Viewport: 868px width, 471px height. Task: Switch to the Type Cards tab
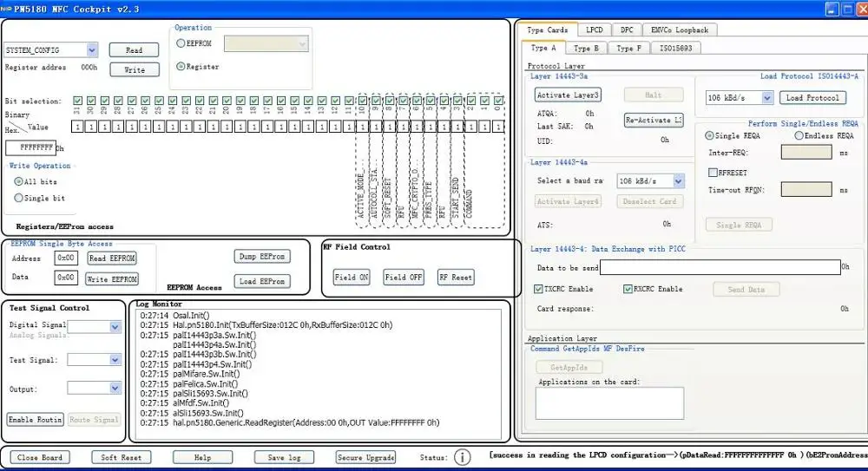point(548,29)
